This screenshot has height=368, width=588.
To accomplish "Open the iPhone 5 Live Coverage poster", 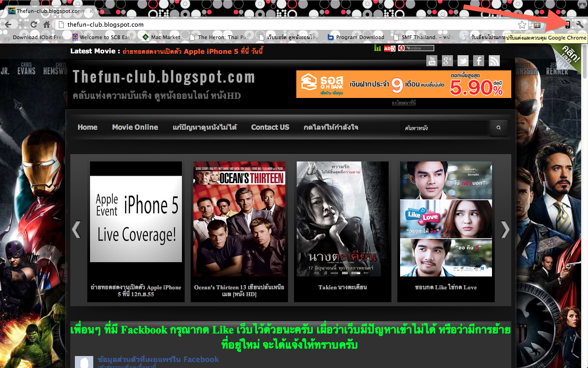I will (136, 219).
